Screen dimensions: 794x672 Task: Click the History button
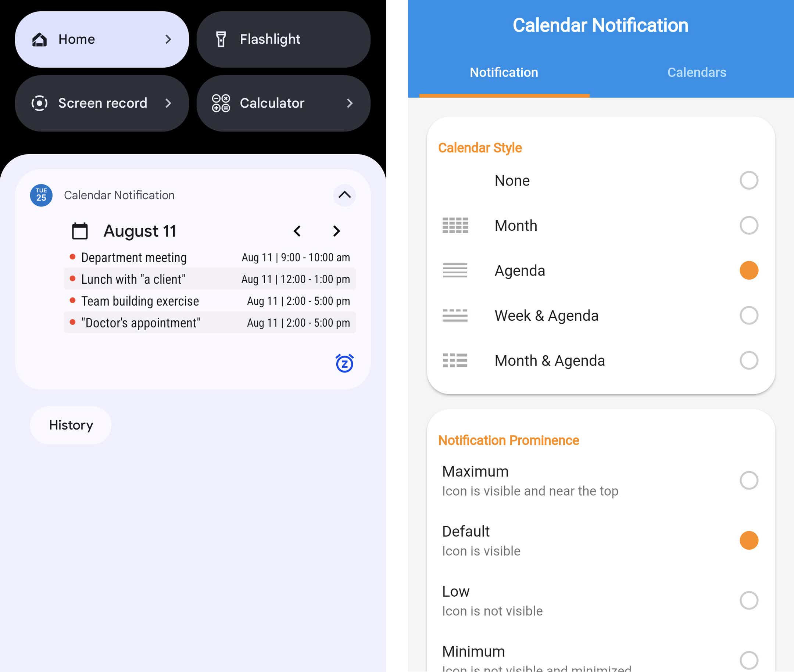pyautogui.click(x=71, y=425)
